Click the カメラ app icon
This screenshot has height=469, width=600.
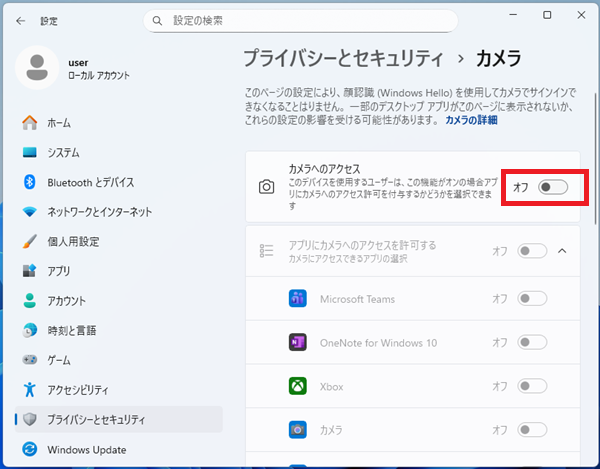coord(298,430)
